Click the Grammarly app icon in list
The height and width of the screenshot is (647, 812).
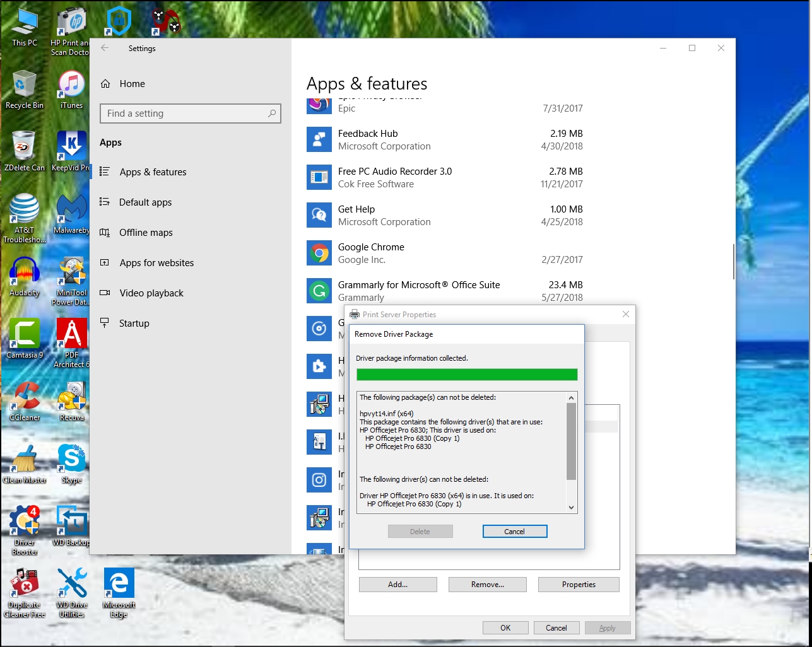coord(319,291)
